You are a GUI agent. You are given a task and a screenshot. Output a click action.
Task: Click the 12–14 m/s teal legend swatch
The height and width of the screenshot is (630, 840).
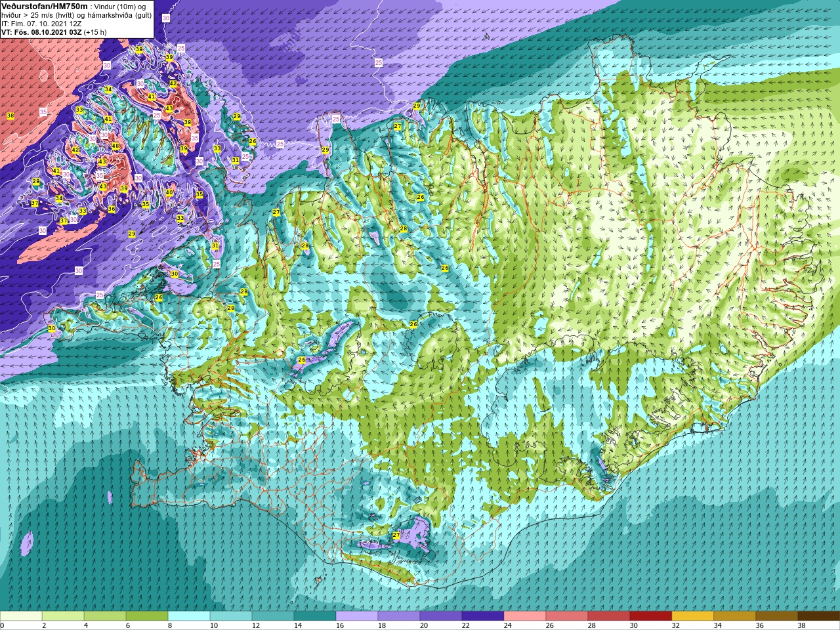point(273,616)
